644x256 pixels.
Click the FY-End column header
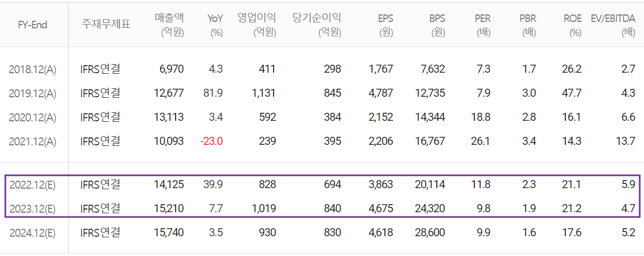coord(34,25)
